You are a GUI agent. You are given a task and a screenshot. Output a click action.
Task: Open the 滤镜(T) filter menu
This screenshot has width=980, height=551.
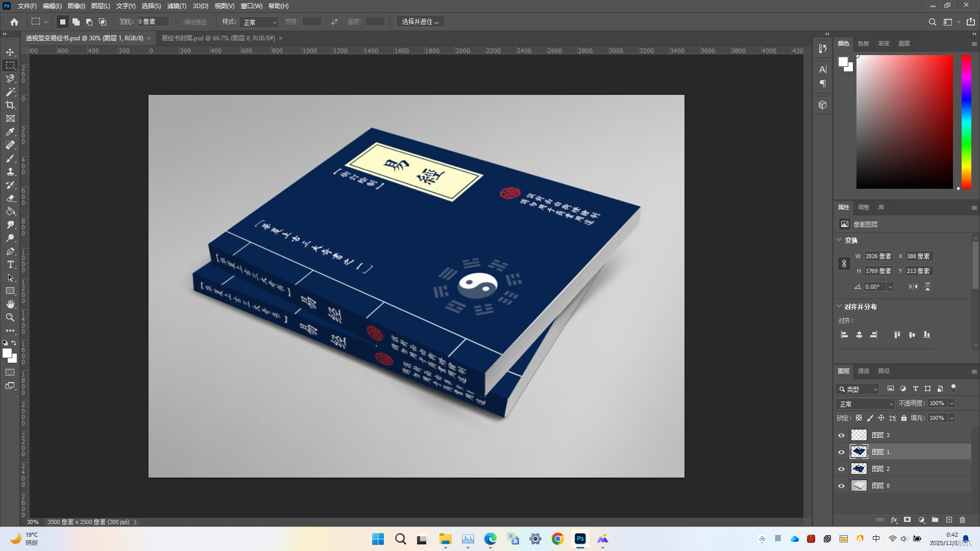pyautogui.click(x=177, y=6)
